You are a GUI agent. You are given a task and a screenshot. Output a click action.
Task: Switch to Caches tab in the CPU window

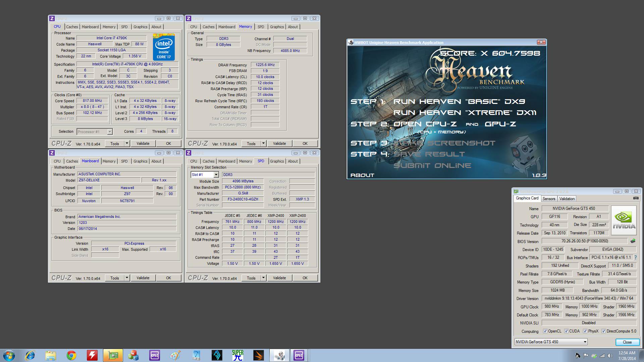tap(72, 27)
